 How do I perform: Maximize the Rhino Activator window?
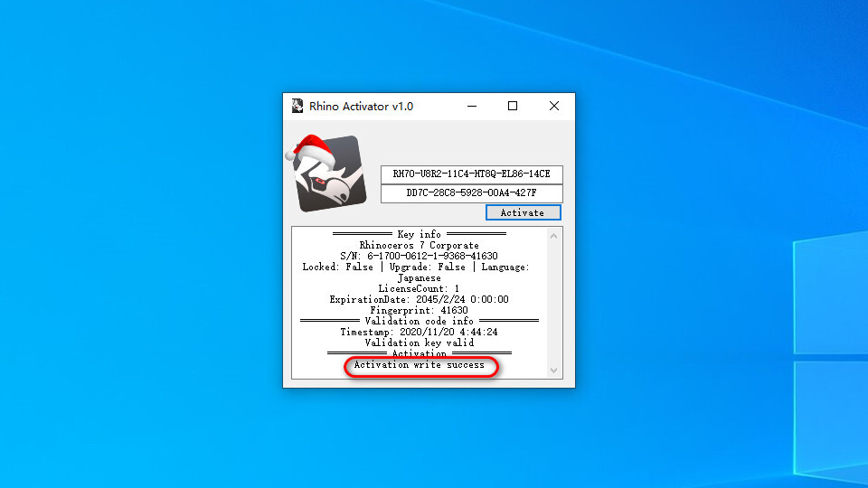(513, 107)
